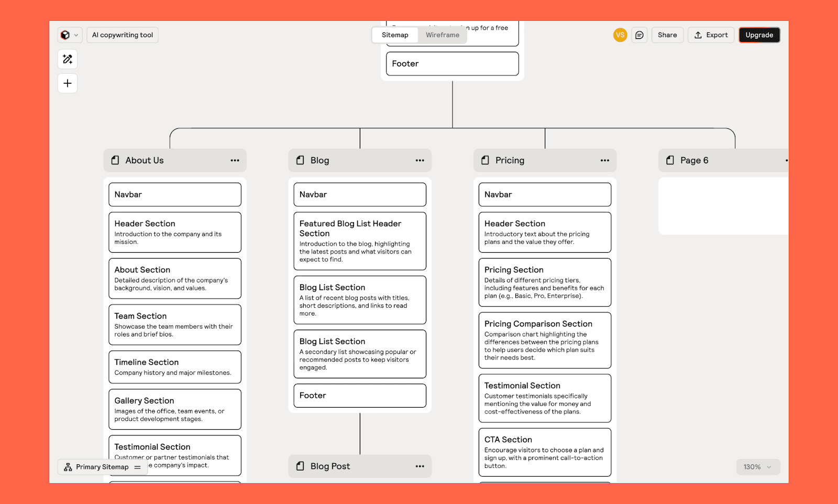Open the Blog Post card ellipsis menu

click(420, 466)
